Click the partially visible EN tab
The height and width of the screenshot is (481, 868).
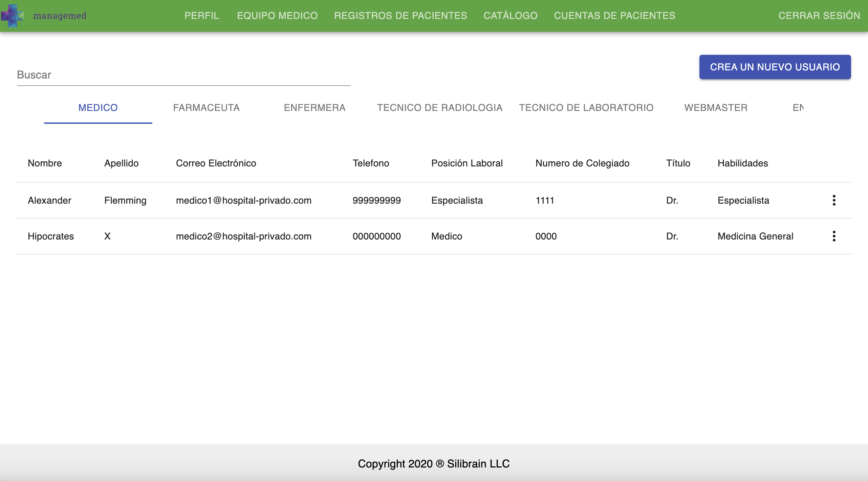(x=798, y=108)
